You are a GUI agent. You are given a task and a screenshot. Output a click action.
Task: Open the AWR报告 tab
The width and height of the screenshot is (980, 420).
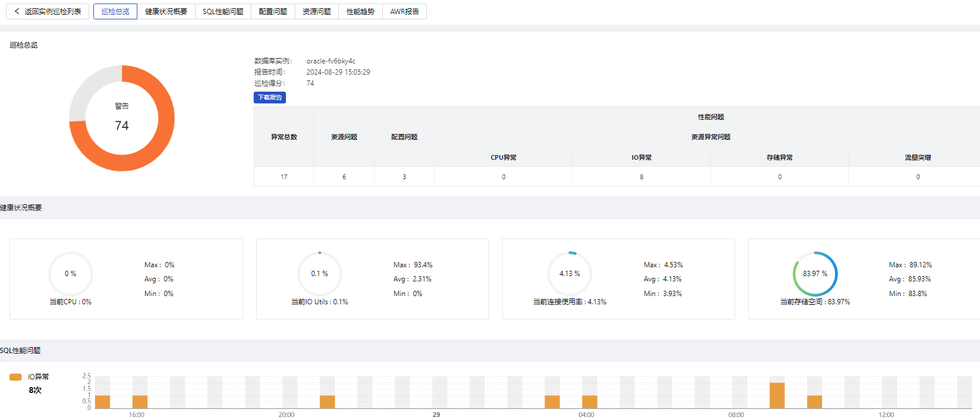pos(405,11)
